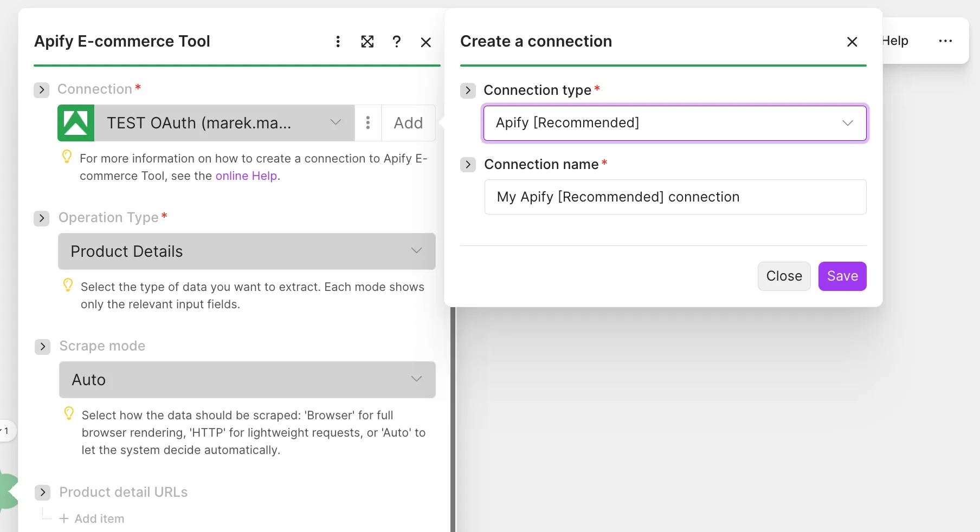
Task: Click the Apify E-commerce Tool title
Action: tap(122, 41)
